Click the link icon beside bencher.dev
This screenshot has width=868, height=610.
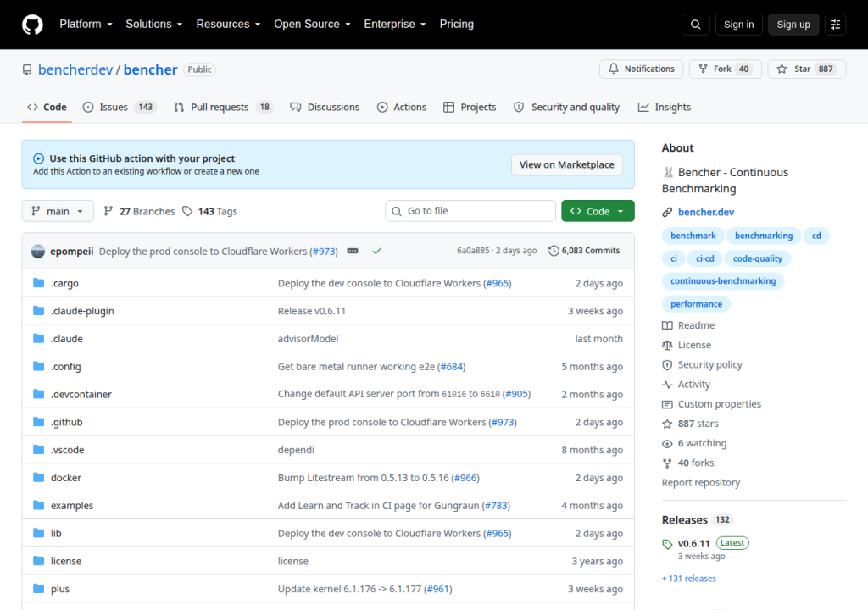pyautogui.click(x=667, y=212)
